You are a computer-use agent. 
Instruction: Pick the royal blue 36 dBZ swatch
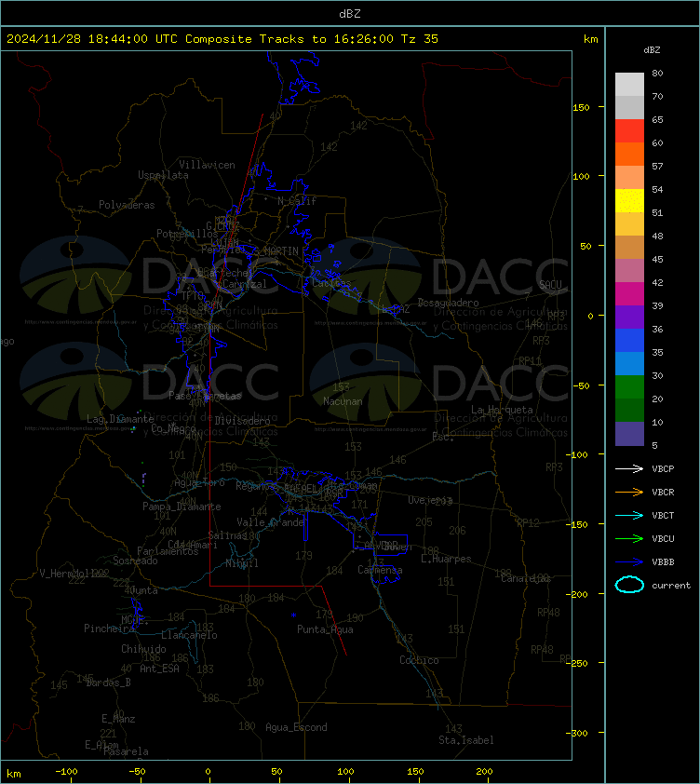[629, 340]
